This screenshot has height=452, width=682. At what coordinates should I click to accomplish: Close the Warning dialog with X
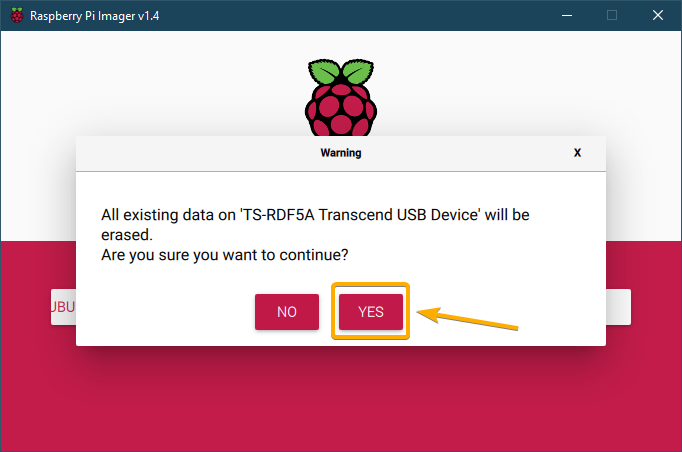[577, 153]
